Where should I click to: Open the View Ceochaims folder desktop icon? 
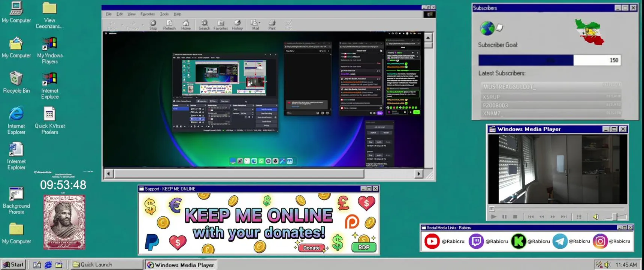pyautogui.click(x=49, y=15)
